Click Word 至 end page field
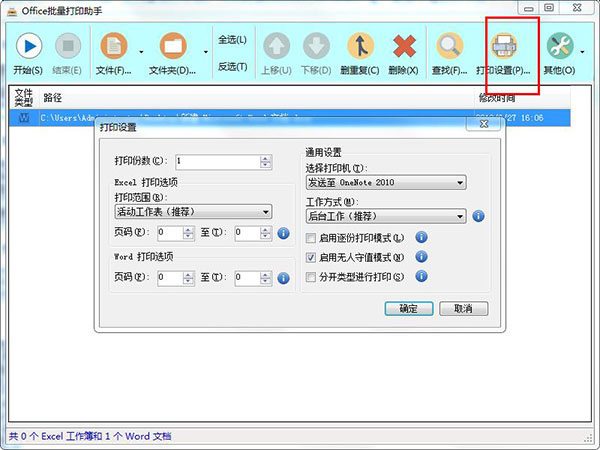 (248, 278)
